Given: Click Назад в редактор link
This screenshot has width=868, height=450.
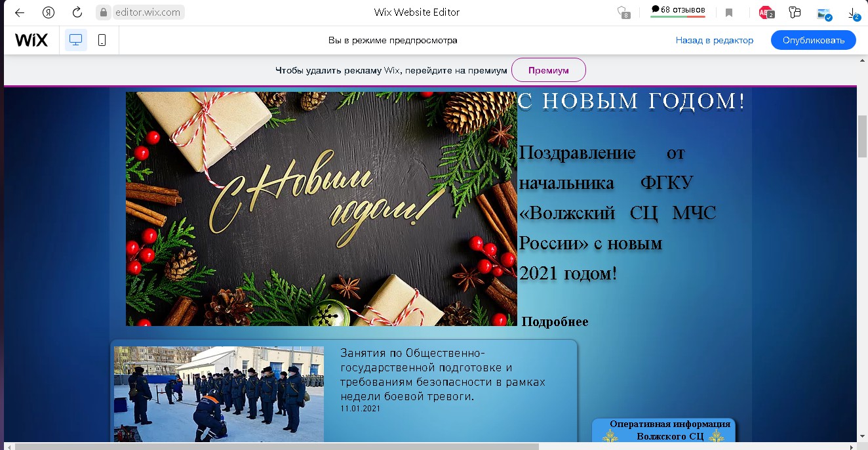Looking at the screenshot, I should click(715, 40).
